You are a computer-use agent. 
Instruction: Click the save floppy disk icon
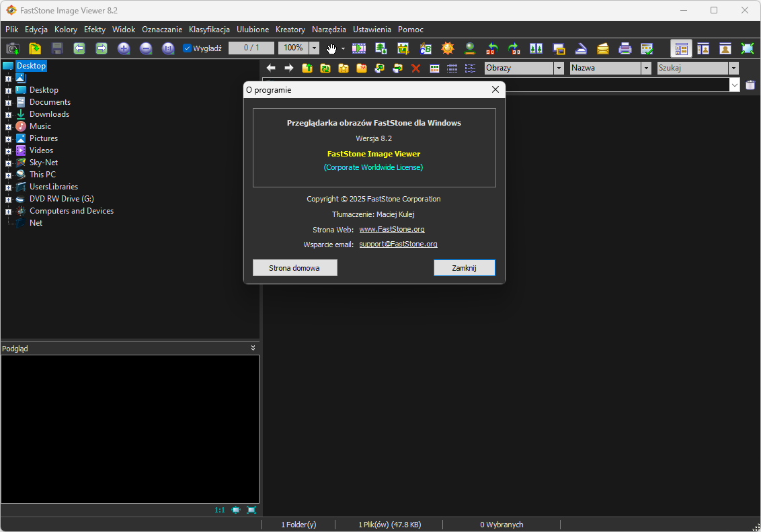pos(57,48)
